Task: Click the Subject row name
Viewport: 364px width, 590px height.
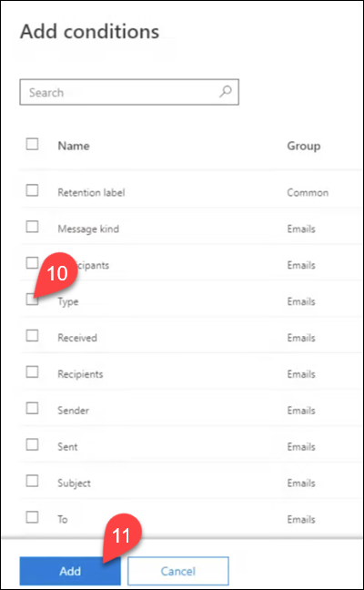Action: 74,483
